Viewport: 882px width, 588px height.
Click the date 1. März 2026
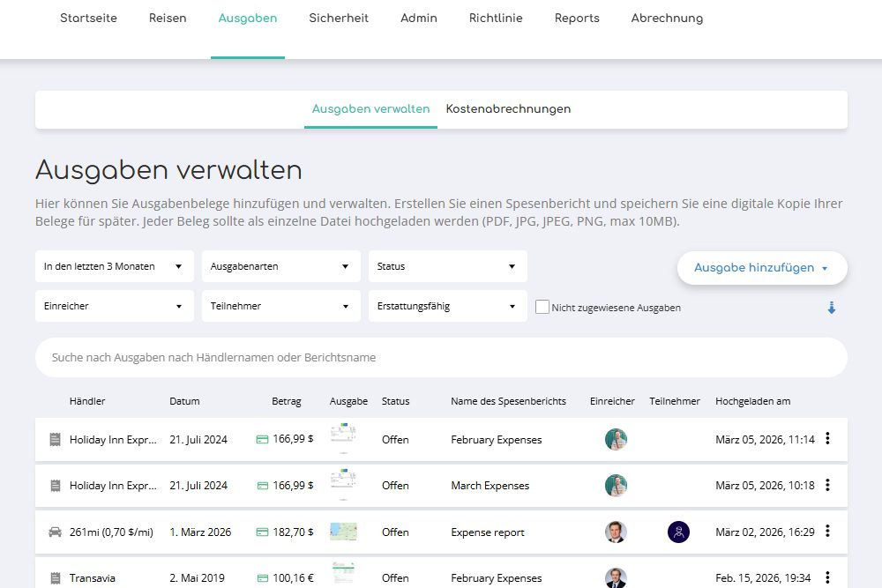pos(200,532)
